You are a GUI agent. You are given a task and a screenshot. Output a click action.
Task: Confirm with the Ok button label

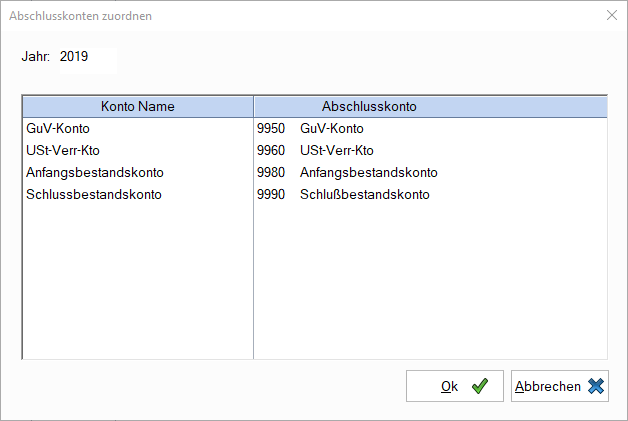[449, 386]
